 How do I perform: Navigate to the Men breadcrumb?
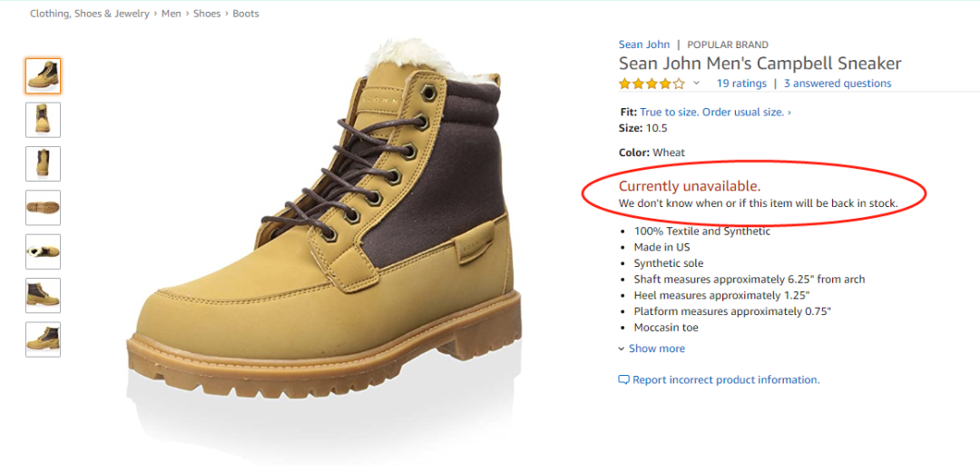tap(171, 14)
